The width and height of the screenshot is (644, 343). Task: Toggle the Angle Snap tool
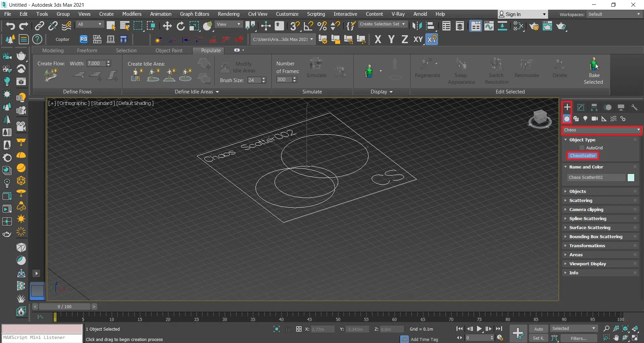[308, 26]
